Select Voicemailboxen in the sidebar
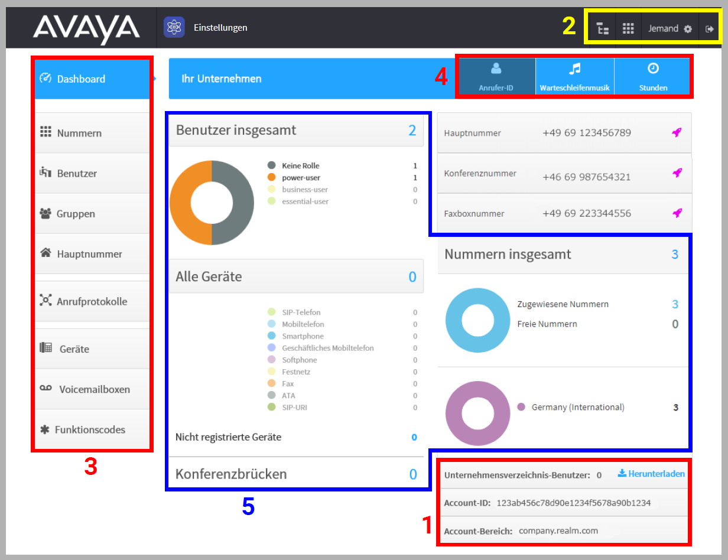Viewport: 728px width, 560px height. click(x=93, y=389)
